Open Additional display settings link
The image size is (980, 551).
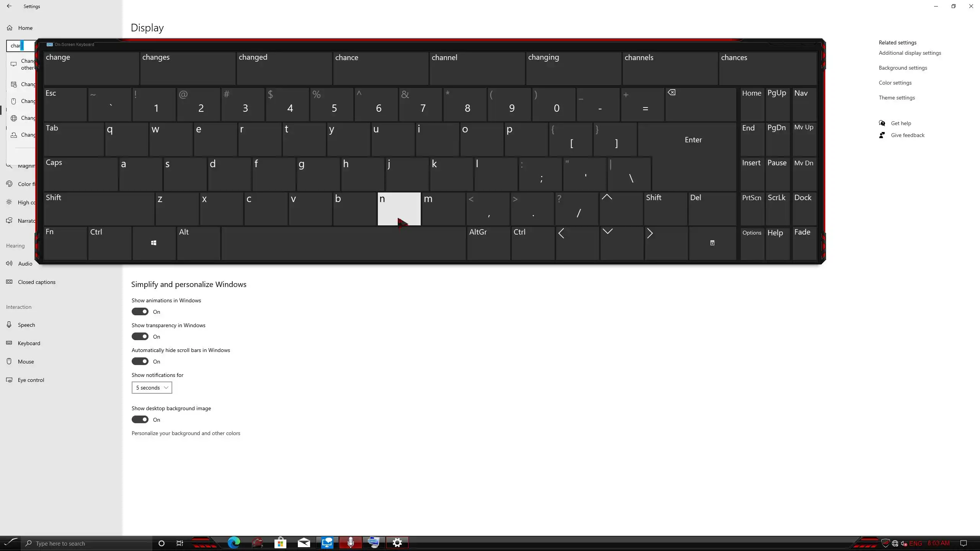click(x=910, y=53)
